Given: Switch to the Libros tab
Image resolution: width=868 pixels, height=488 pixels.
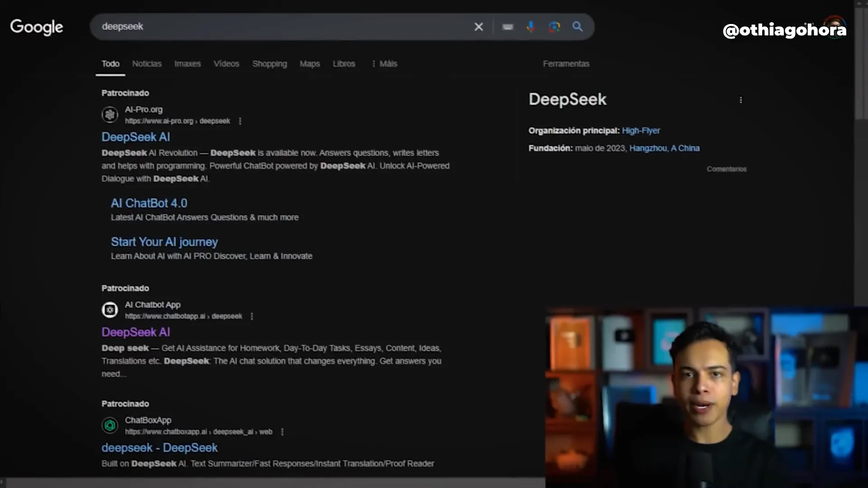Looking at the screenshot, I should [x=344, y=64].
